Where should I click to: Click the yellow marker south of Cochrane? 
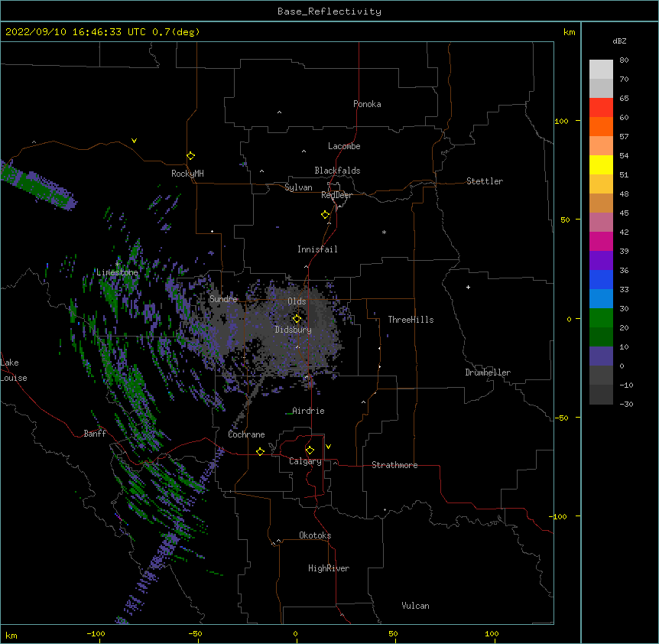pos(260,451)
